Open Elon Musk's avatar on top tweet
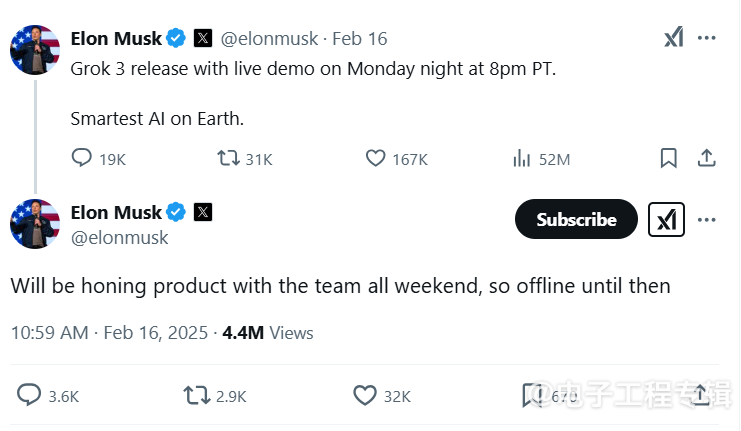 [x=35, y=49]
